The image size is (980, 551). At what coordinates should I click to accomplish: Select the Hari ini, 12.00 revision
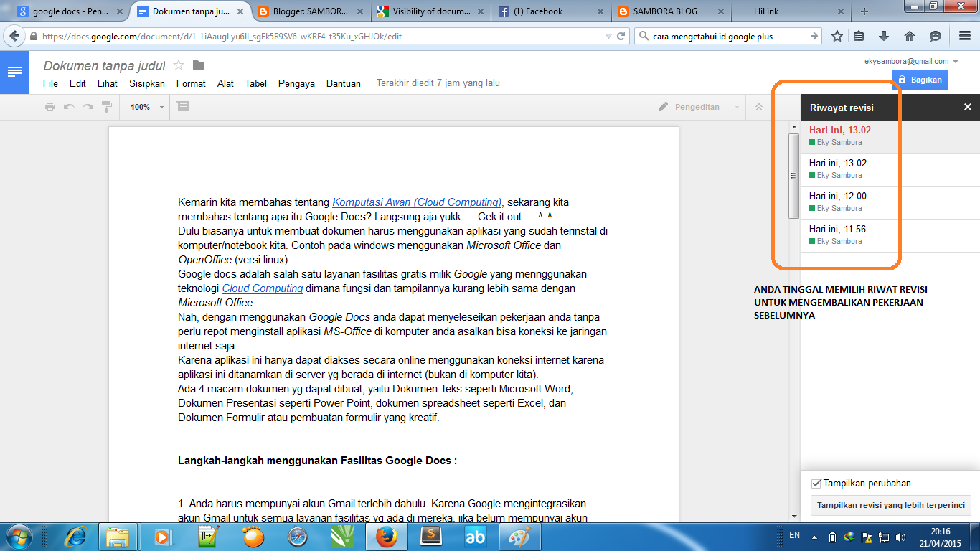coord(890,202)
